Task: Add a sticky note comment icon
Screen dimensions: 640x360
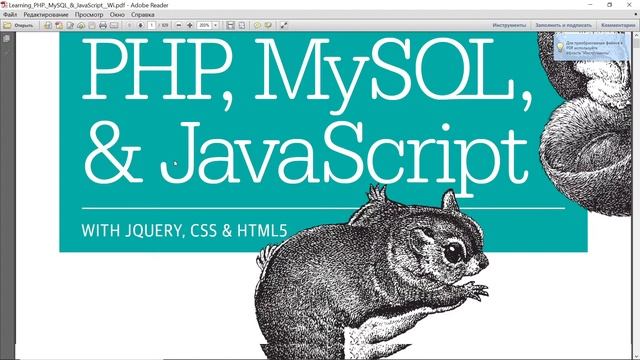Action: [257, 25]
